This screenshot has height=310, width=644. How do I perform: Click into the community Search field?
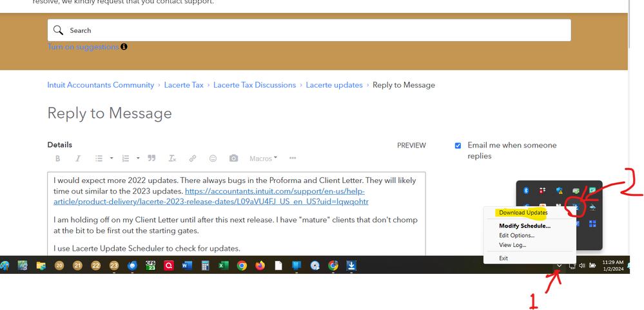point(309,30)
